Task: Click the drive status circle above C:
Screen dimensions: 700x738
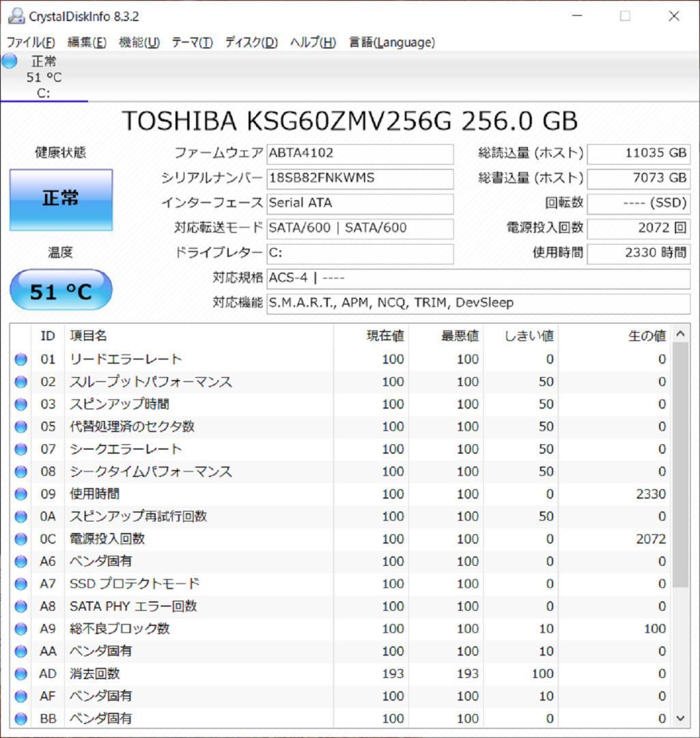Action: pyautogui.click(x=8, y=61)
